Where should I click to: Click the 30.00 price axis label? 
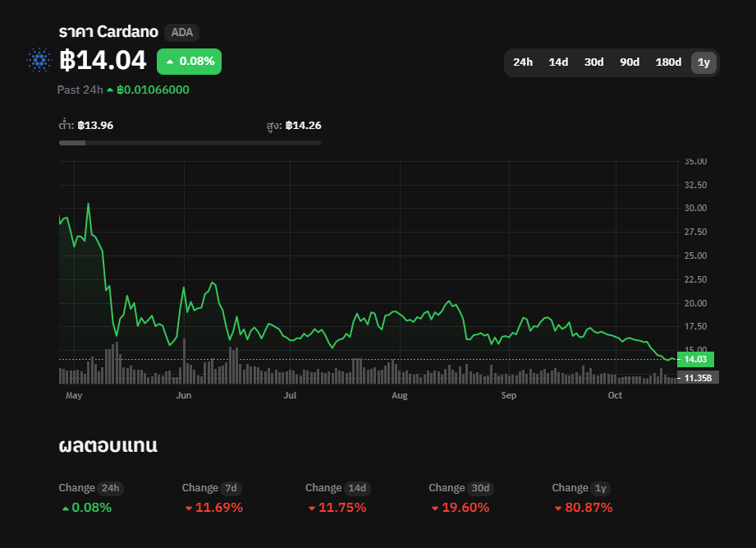(x=696, y=209)
